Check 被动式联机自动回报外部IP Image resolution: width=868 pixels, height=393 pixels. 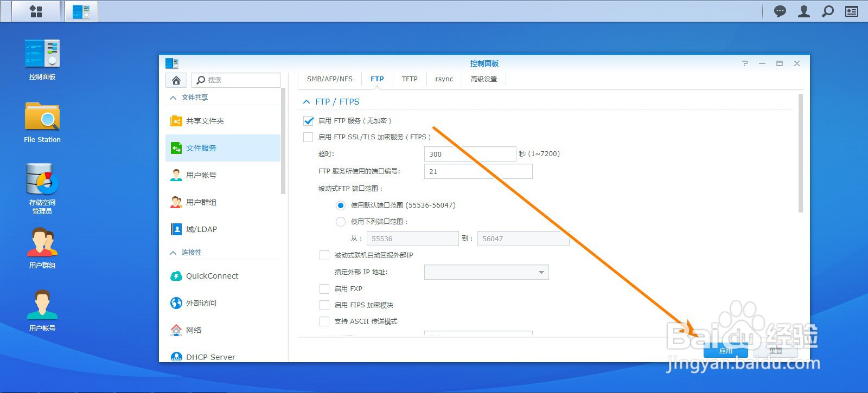coord(324,255)
